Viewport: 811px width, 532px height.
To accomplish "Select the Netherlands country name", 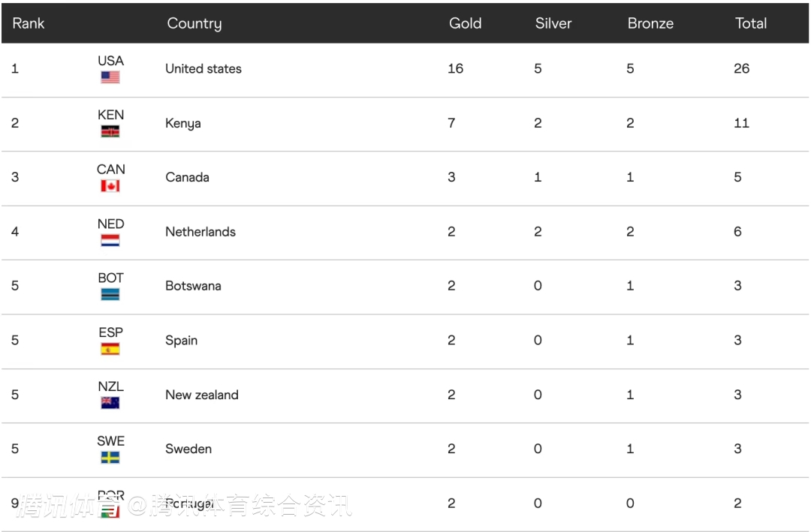I will pyautogui.click(x=200, y=232).
